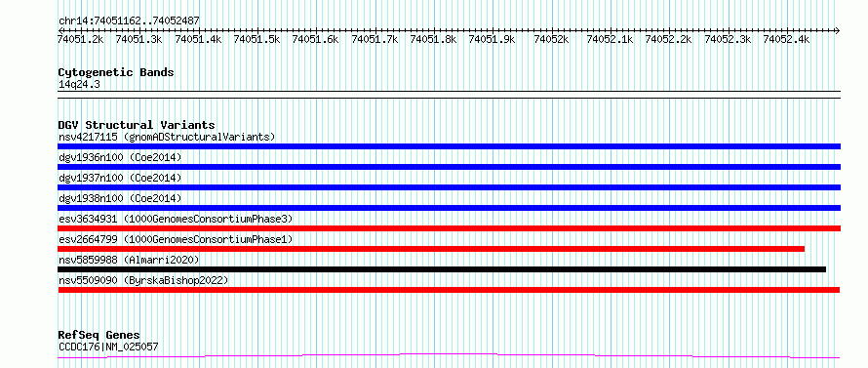Open esv3634931 1000GenomesConsortiumPhase3 label
Viewport: 868px width, 368px height.
[176, 219]
